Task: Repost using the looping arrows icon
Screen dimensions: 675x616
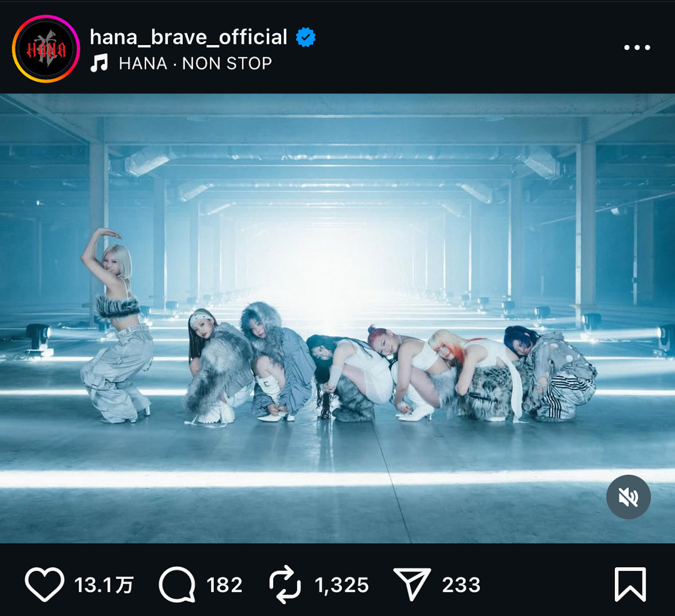Action: coord(285,585)
